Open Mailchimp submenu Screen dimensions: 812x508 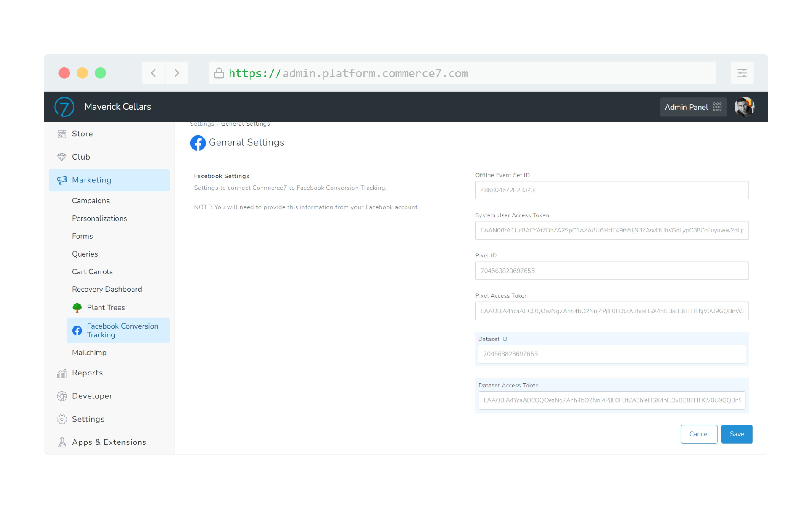pos(89,353)
